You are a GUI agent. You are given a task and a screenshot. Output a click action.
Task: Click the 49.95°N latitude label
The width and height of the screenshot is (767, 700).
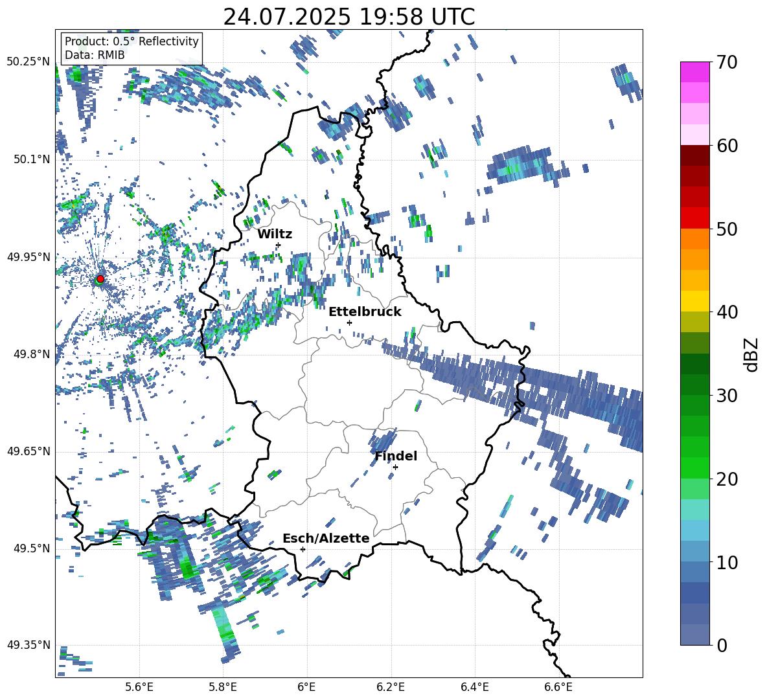click(29, 256)
